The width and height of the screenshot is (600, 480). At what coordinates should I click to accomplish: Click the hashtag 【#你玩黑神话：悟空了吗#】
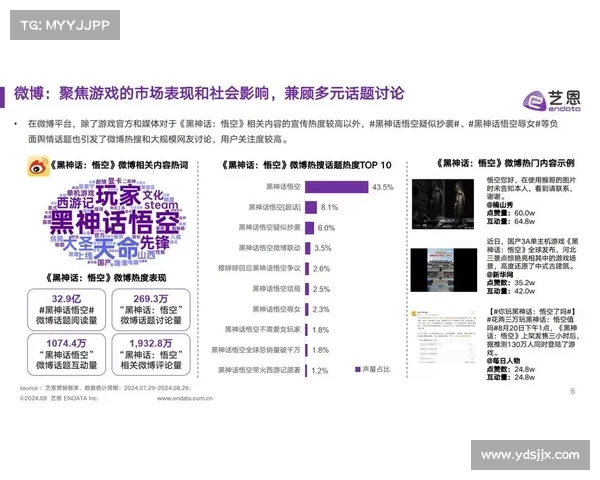[532, 311]
